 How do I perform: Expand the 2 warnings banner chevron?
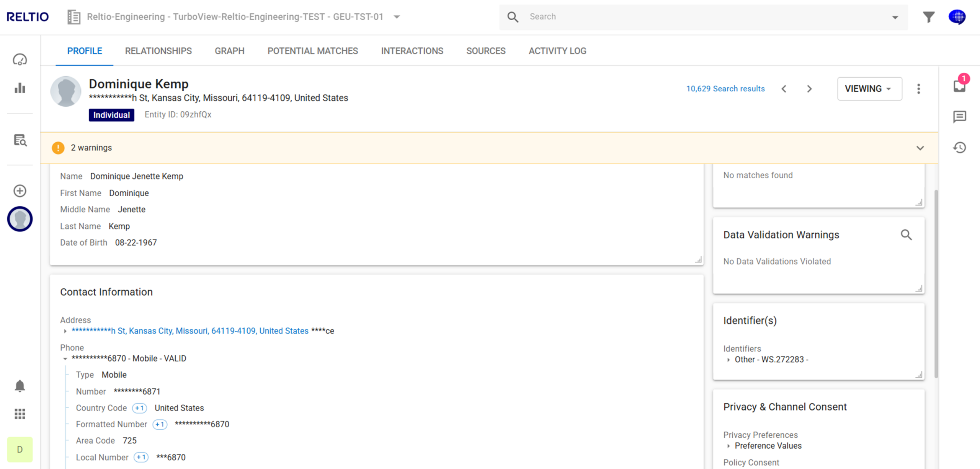(920, 148)
